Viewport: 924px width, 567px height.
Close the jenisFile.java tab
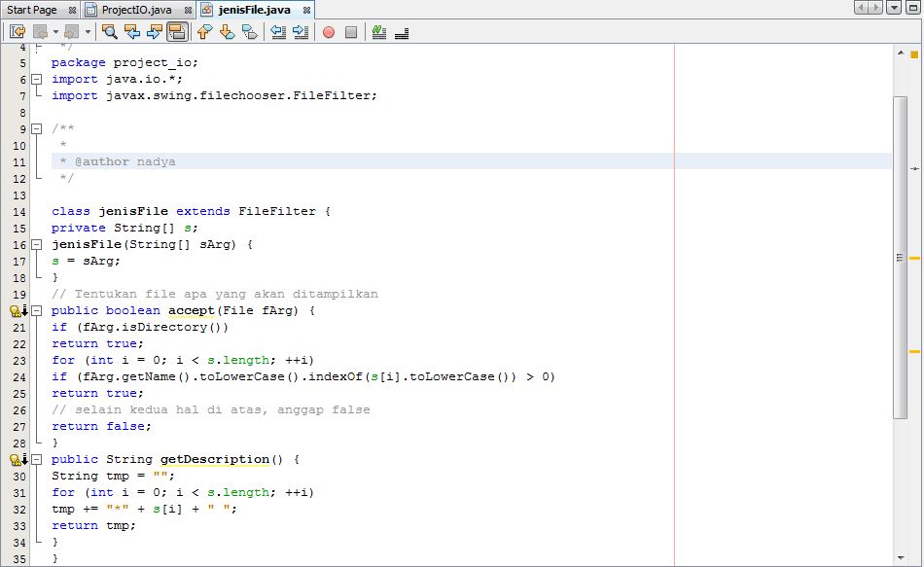pyautogui.click(x=306, y=10)
